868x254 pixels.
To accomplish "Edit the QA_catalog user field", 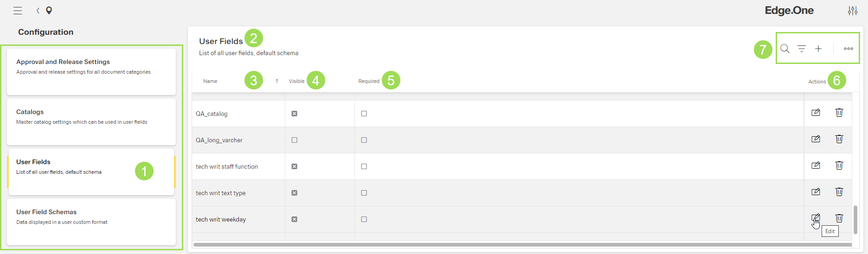I will tap(816, 113).
